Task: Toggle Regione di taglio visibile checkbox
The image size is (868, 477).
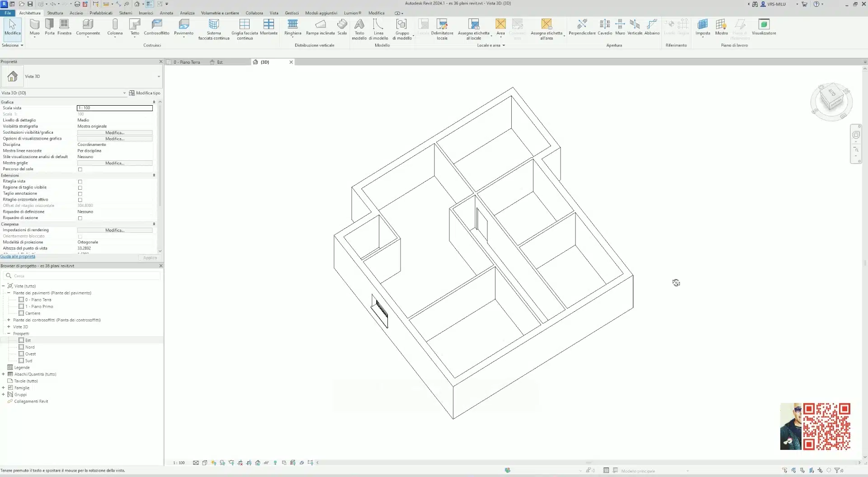Action: pos(80,187)
